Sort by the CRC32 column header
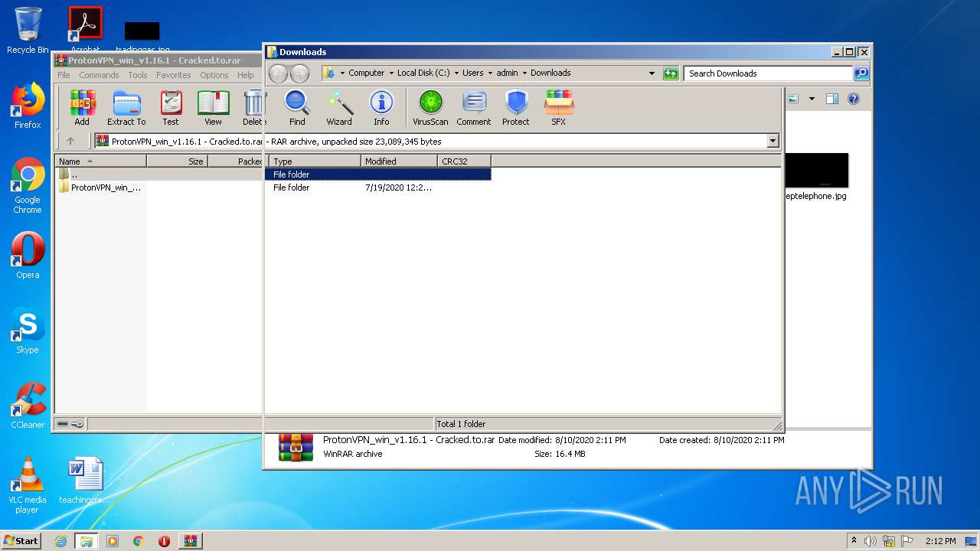The image size is (980, 551). (x=464, y=161)
